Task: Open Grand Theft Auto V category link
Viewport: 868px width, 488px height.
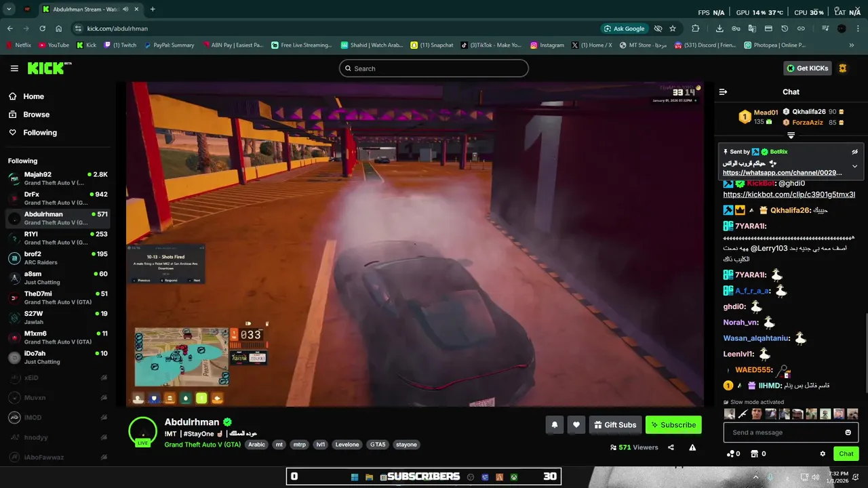Action: point(203,445)
